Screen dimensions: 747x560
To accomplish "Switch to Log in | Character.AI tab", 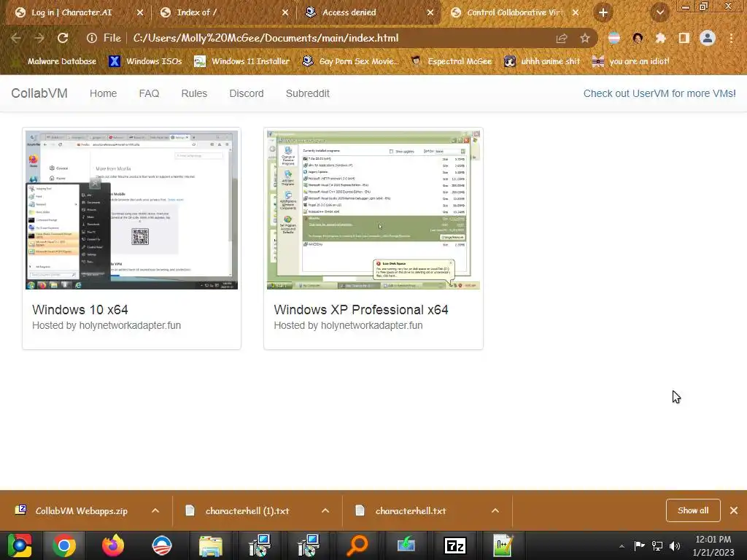I will 71,12.
